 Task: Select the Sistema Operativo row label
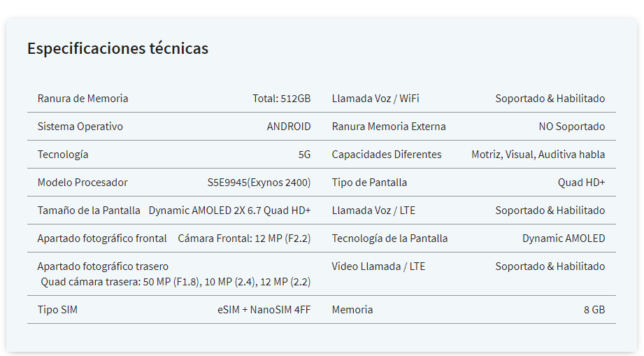[x=80, y=127]
